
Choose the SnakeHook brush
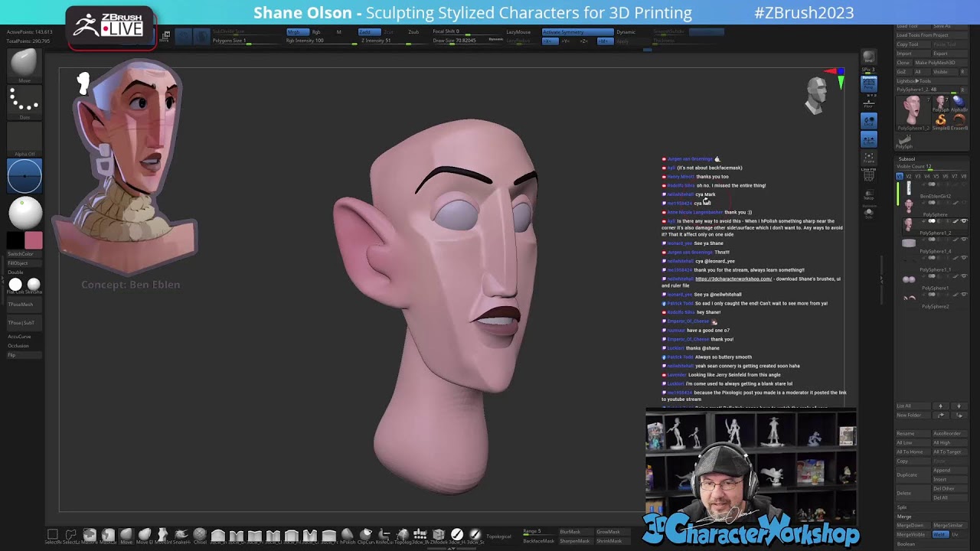pos(181,535)
